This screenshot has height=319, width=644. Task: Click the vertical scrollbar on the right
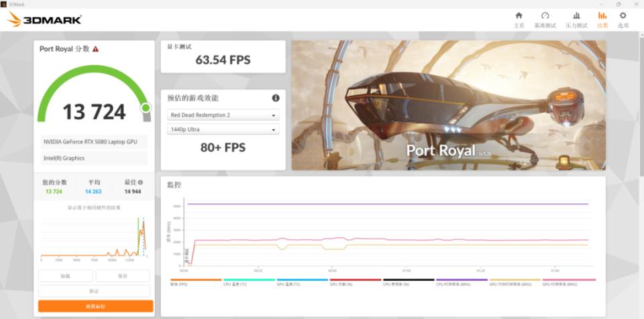641,107
